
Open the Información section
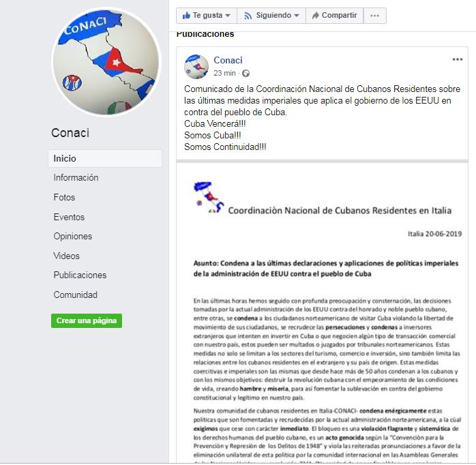(76, 177)
